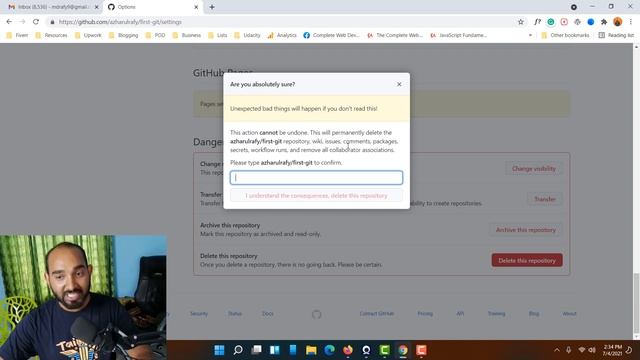Screen dimensions: 640x360
Task: Click the Change visibility button
Action: 534,169
